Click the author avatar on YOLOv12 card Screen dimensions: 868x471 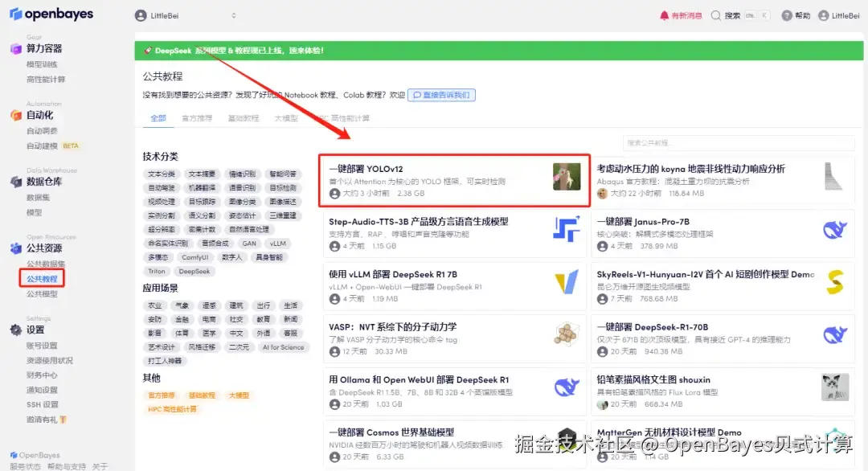[334, 194]
